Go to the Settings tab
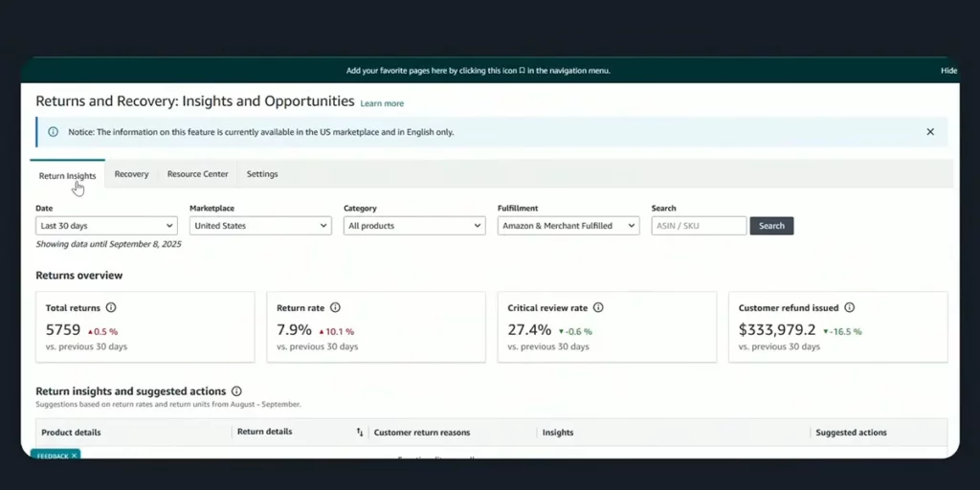 tap(262, 174)
